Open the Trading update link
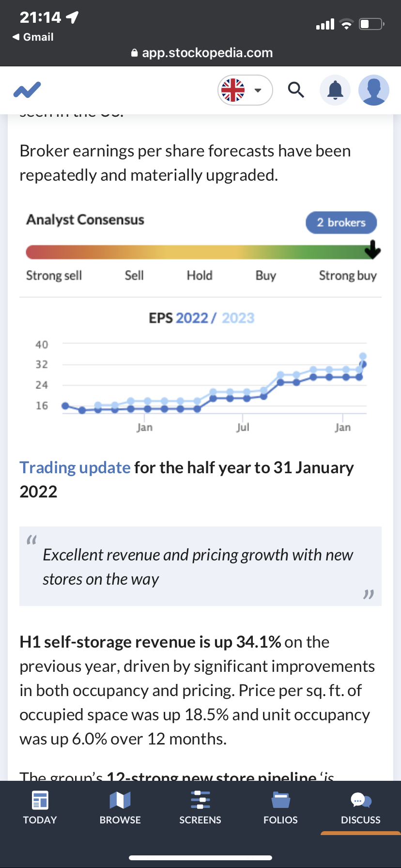Screen dimensions: 401x868 tap(75, 467)
